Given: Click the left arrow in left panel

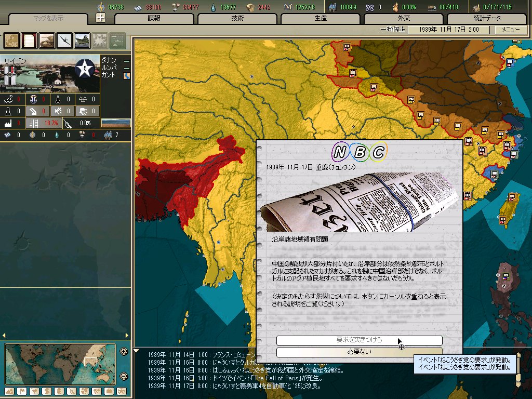Looking at the screenshot, I should pyautogui.click(x=4, y=335).
